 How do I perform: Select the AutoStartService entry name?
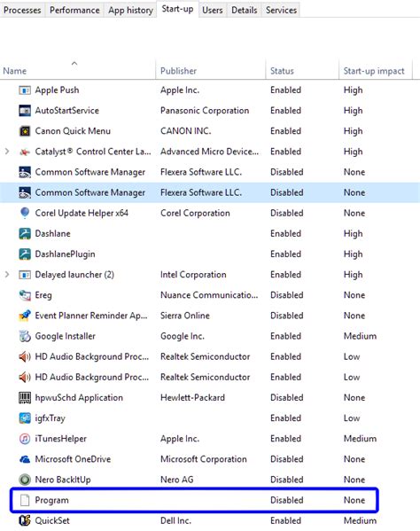(x=67, y=111)
